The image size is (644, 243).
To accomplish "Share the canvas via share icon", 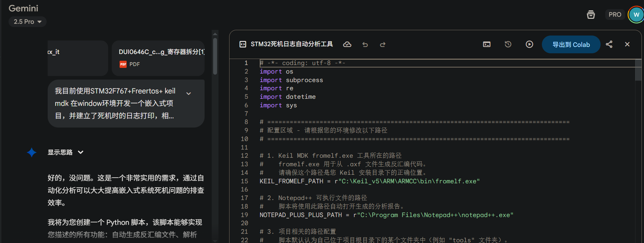I will click(x=609, y=44).
